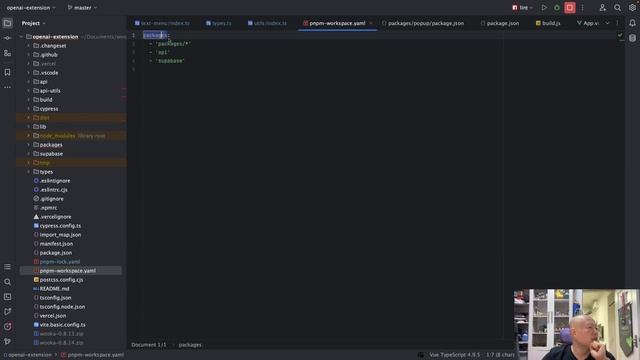Expand the supabase folder
Viewport: 640px width, 360px height.
(28, 154)
